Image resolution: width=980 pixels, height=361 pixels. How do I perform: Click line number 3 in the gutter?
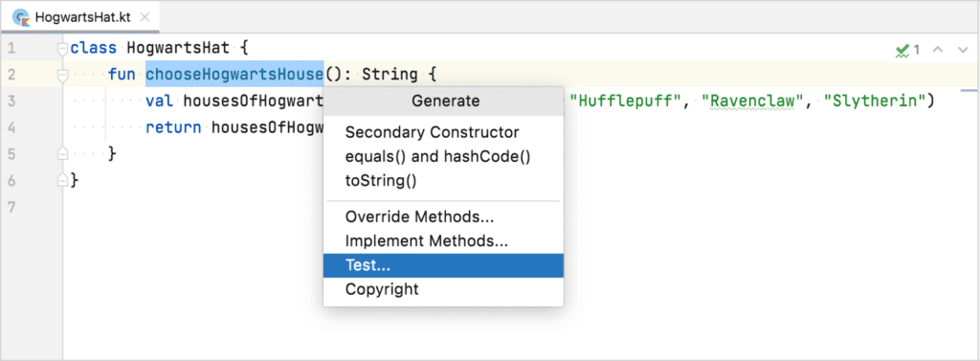point(11,101)
